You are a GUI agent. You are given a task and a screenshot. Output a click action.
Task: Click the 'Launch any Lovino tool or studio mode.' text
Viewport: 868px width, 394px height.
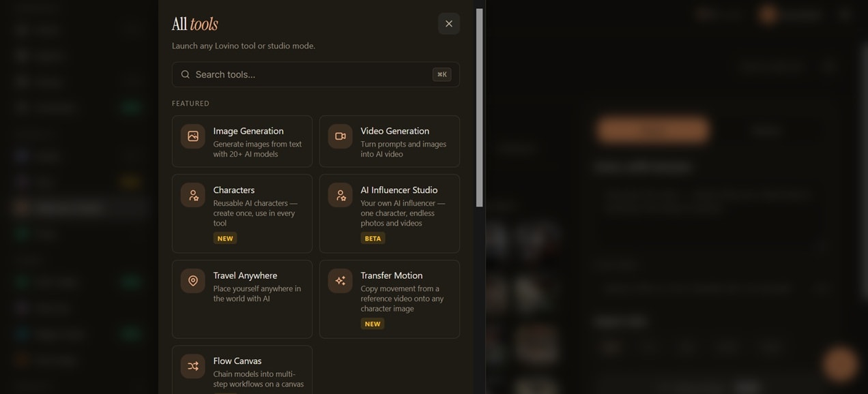tap(244, 46)
